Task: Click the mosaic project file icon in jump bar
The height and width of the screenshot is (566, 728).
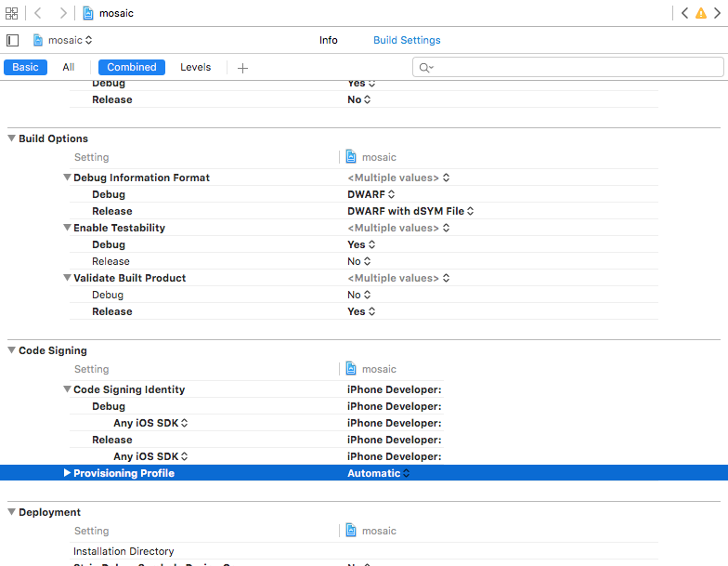Action: click(x=87, y=13)
